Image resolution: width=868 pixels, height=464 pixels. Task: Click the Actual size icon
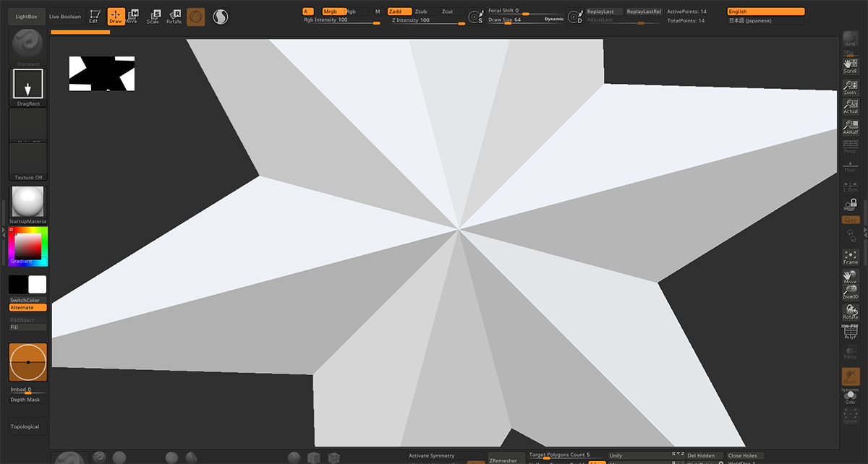851,107
